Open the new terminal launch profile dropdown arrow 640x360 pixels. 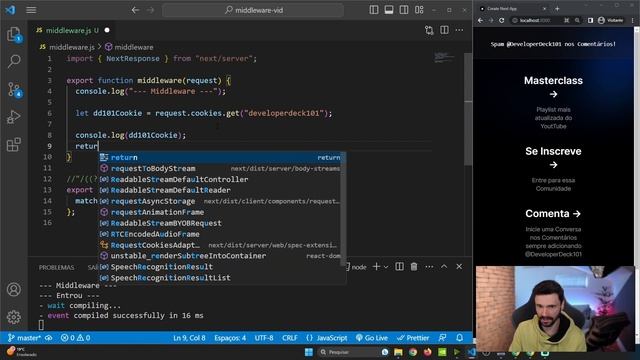click(386, 267)
